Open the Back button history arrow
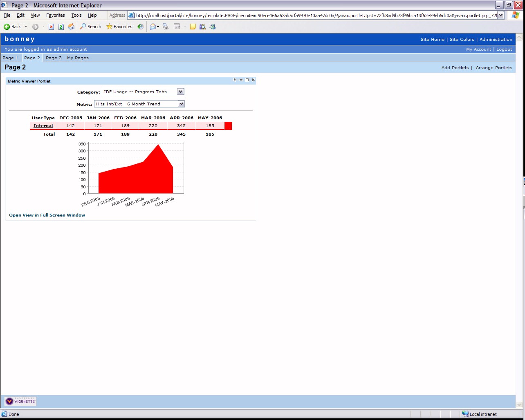Viewport: 525px width, 420px height. click(26, 27)
